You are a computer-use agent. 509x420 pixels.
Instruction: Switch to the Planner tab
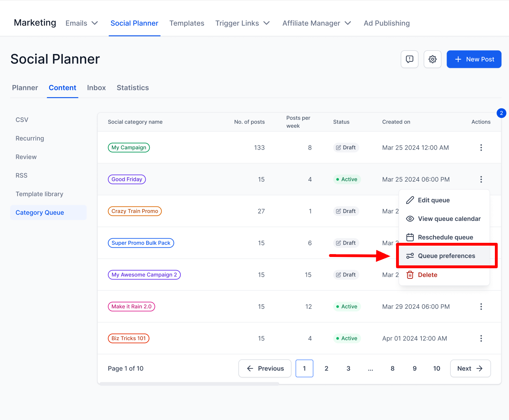click(25, 88)
